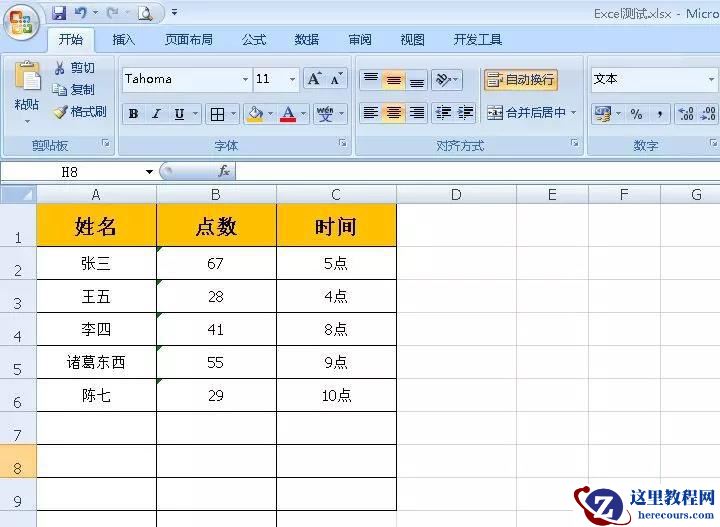Align text left
Viewport: 720px width, 527px height.
[371, 113]
